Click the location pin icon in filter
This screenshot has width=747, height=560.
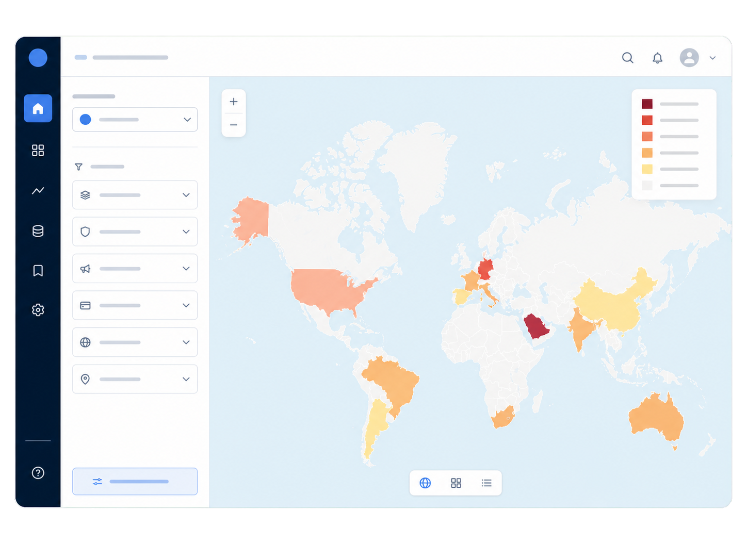click(85, 379)
